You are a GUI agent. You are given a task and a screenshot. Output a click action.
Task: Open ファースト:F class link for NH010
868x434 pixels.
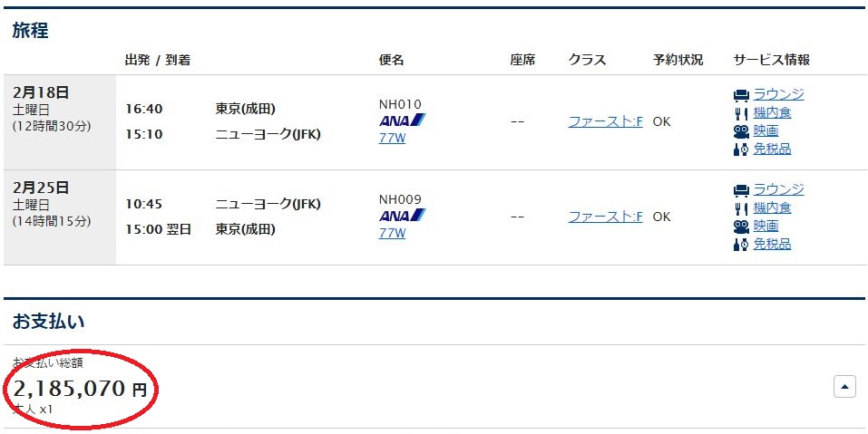(x=606, y=121)
